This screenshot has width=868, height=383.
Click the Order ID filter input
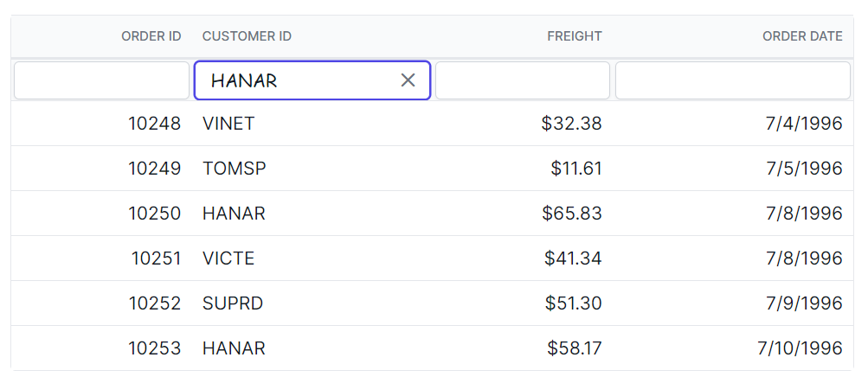(101, 80)
